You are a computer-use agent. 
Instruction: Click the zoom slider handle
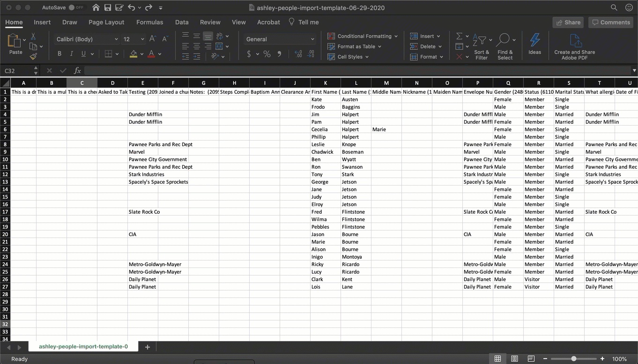pos(573,359)
